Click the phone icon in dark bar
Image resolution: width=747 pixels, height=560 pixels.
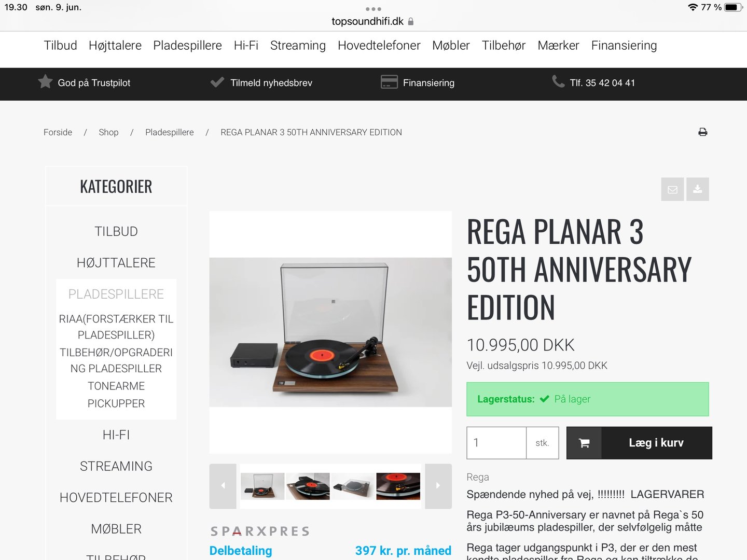click(558, 81)
